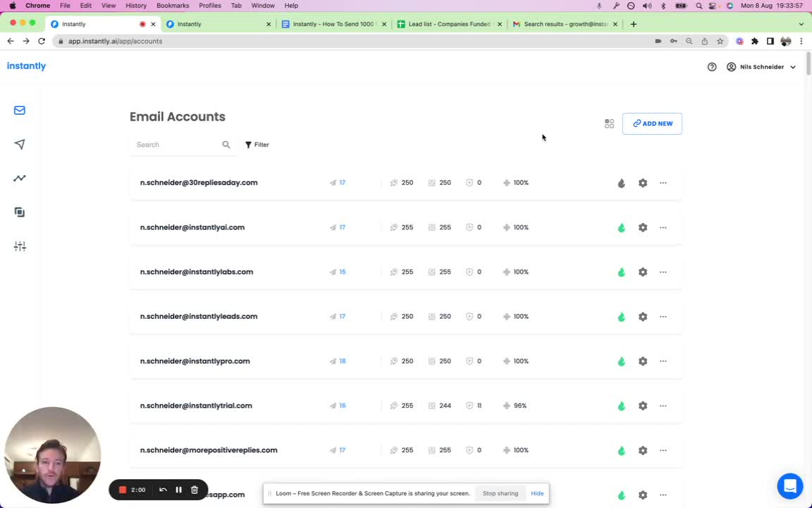
Task: Expand Chrome tab search chevron
Action: pos(801,24)
